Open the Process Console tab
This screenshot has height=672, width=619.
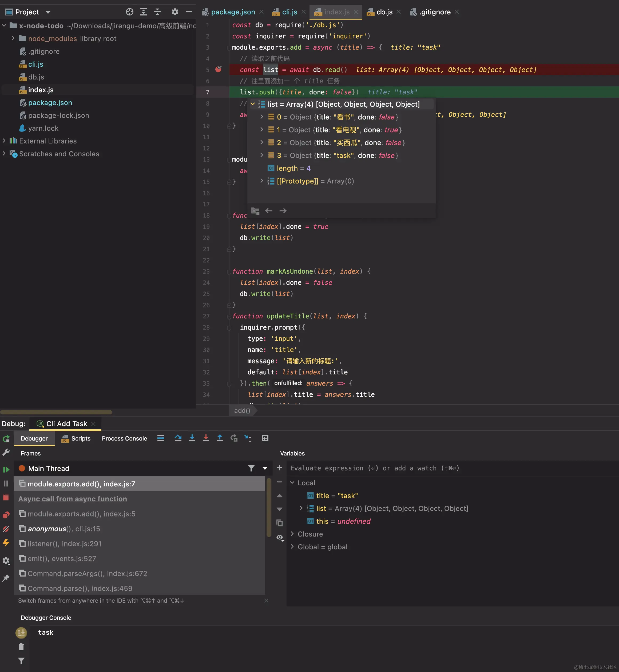click(124, 438)
